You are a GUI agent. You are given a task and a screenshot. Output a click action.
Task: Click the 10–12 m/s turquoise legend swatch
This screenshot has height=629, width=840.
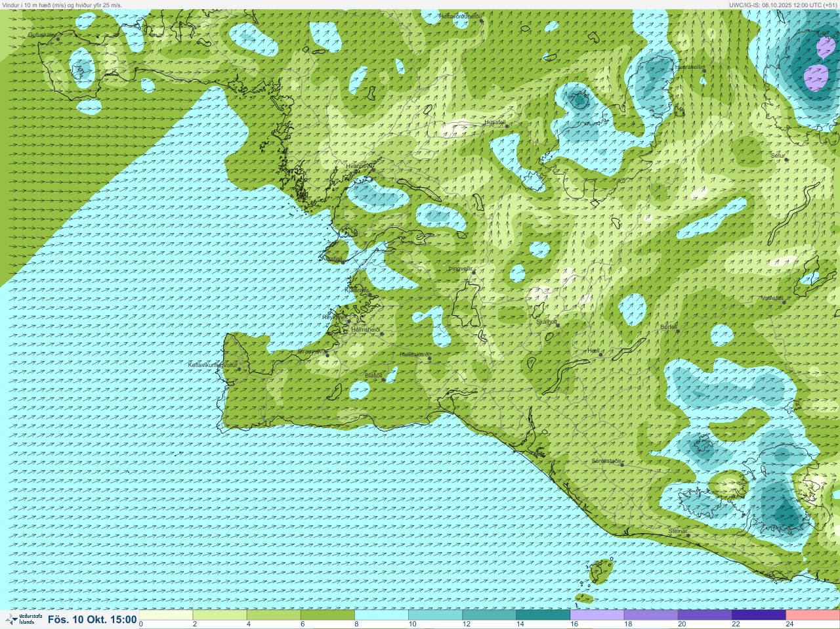435,615
